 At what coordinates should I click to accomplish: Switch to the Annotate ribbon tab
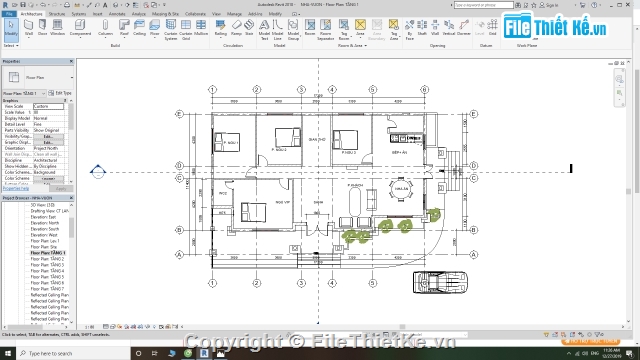coord(117,14)
